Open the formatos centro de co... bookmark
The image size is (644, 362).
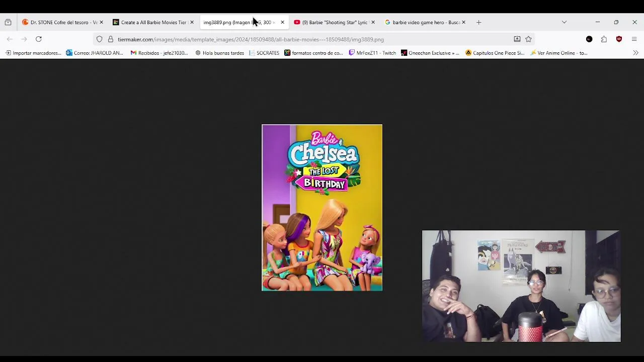coord(313,53)
